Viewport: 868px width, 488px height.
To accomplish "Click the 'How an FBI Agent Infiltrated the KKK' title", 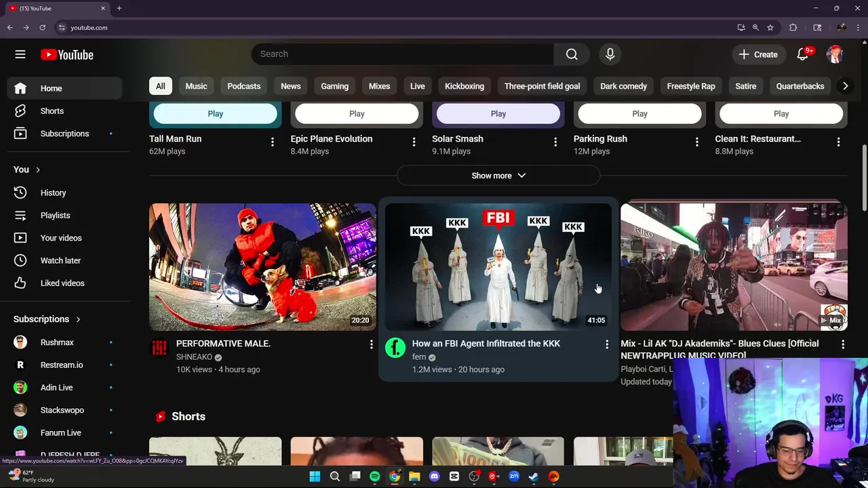I will pos(486,344).
